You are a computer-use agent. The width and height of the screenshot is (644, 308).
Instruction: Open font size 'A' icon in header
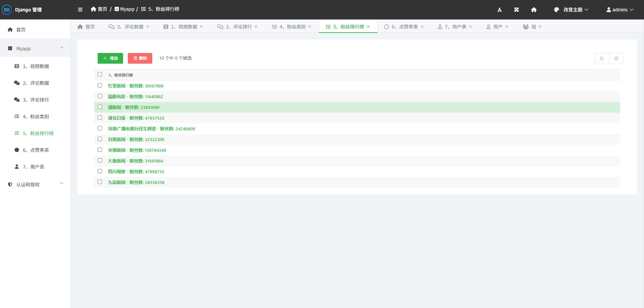pos(499,10)
